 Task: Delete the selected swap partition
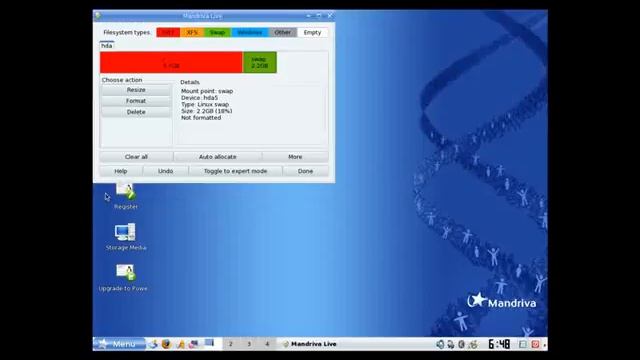[136, 112]
